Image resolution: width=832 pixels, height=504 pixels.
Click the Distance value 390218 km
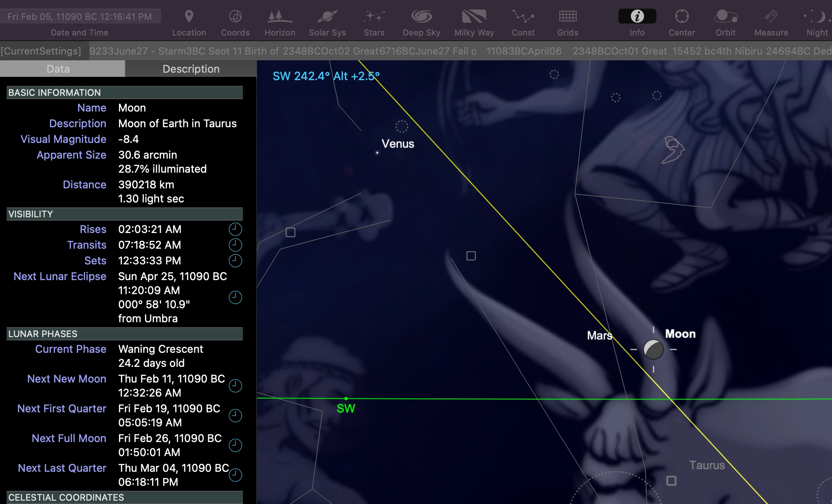pyautogui.click(x=146, y=185)
